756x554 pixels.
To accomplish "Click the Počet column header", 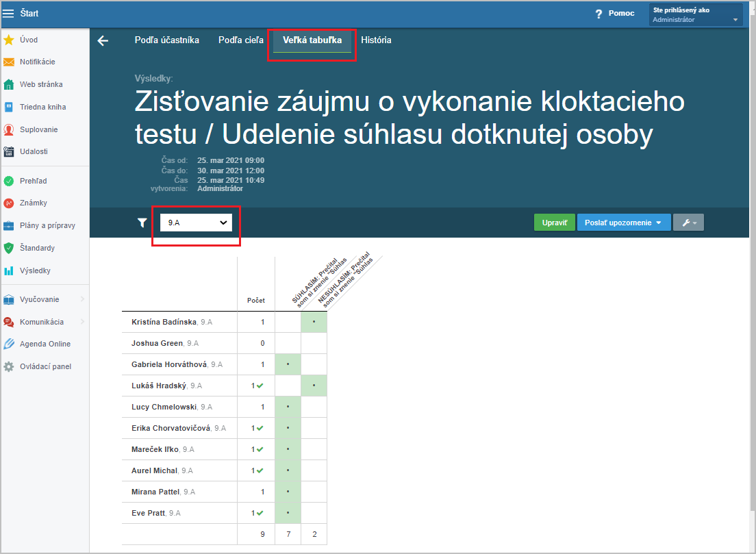I will click(256, 301).
